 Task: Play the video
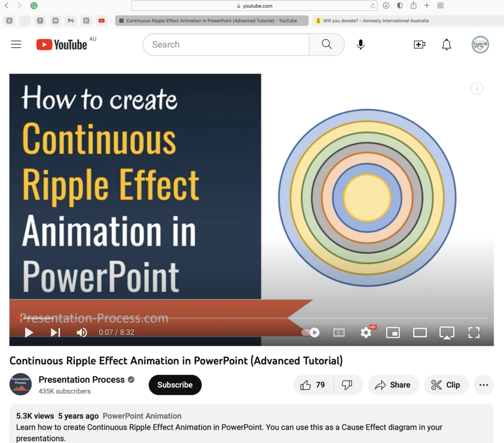click(29, 332)
